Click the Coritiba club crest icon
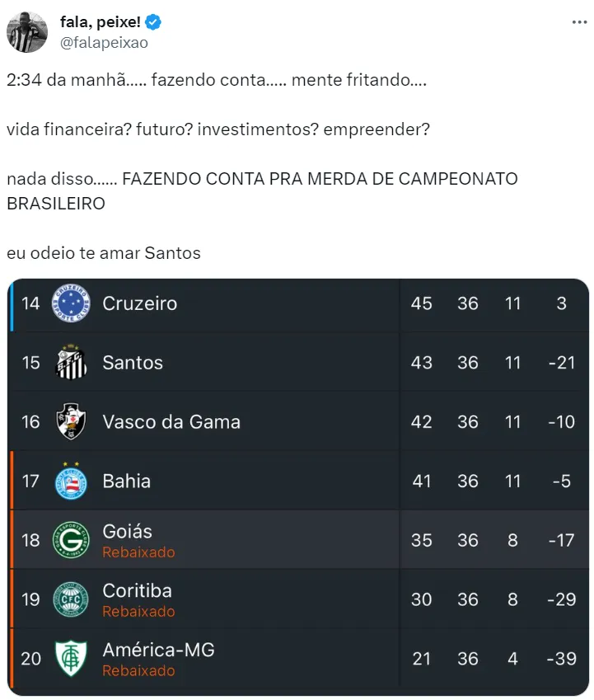The width and height of the screenshot is (594, 700). [x=71, y=599]
